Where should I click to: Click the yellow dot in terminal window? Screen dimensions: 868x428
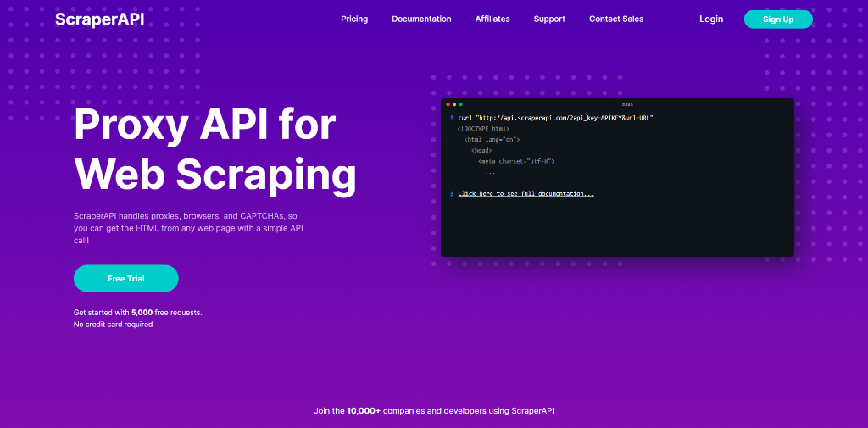454,104
